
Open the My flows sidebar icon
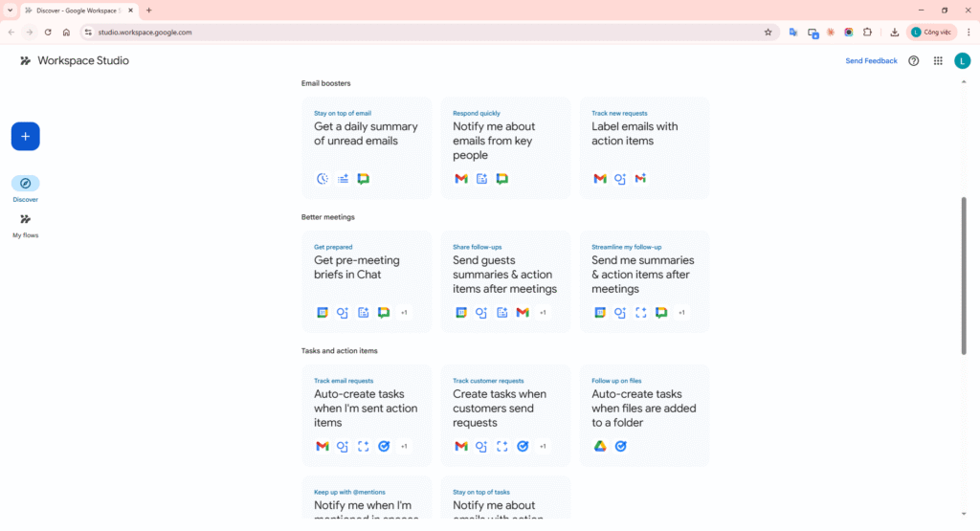click(25, 220)
